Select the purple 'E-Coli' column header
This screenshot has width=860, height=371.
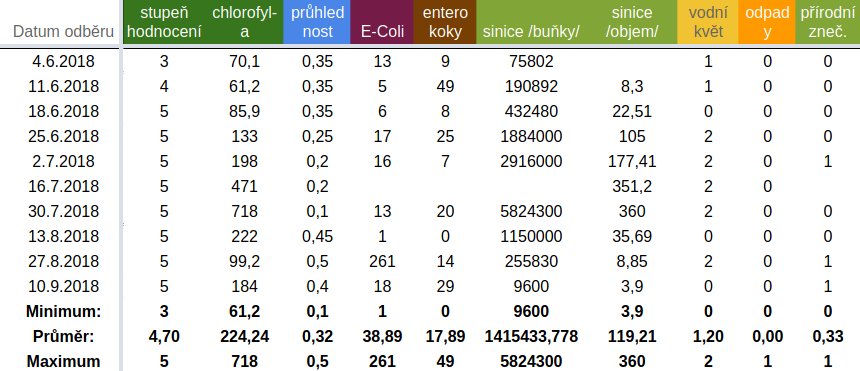[382, 22]
